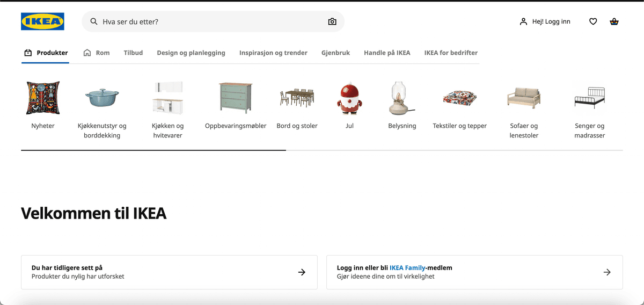
Task: Open 'Du har tidligere sett på' card
Action: pos(169,272)
